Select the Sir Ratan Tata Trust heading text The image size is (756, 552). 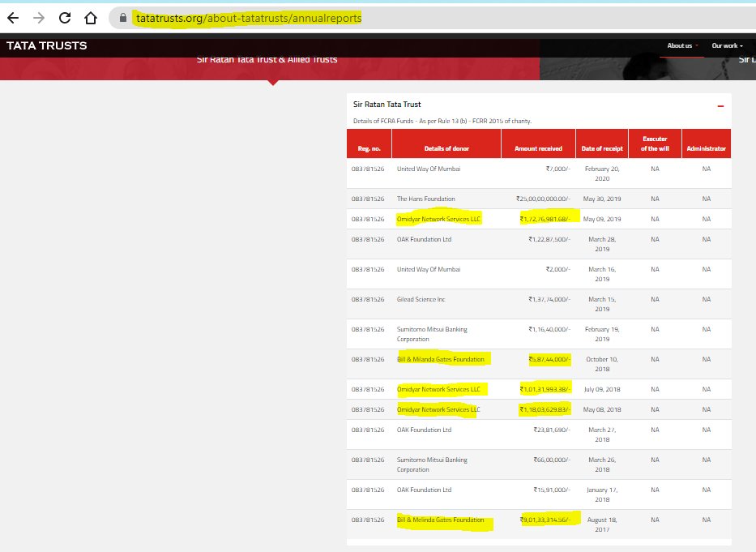(x=387, y=105)
